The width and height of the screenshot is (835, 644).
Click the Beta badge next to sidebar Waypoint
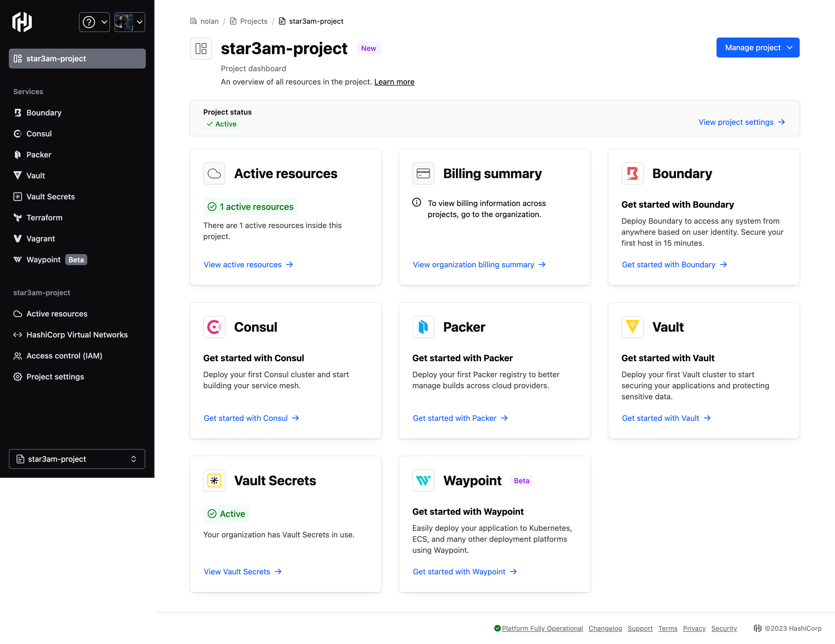tap(76, 260)
